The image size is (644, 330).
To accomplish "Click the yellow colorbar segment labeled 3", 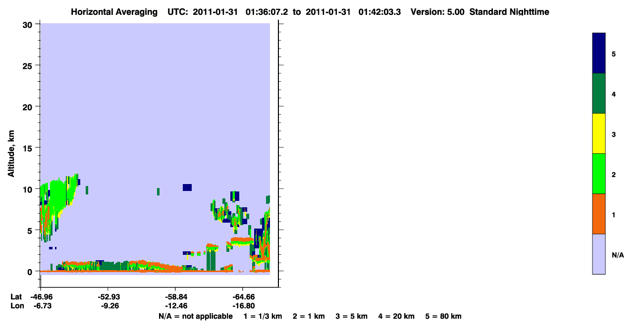I will [x=599, y=134].
